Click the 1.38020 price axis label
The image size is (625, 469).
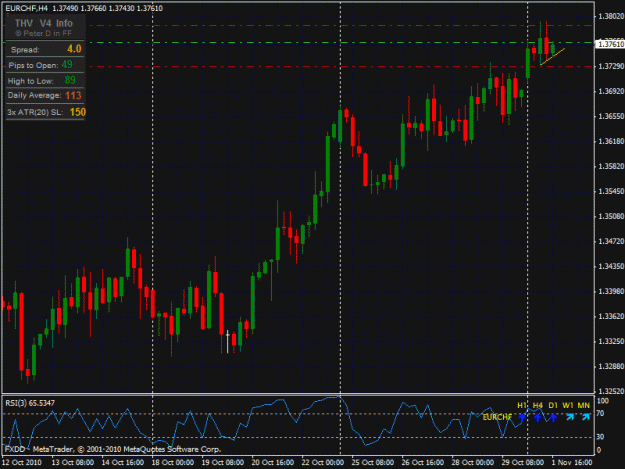tap(611, 16)
